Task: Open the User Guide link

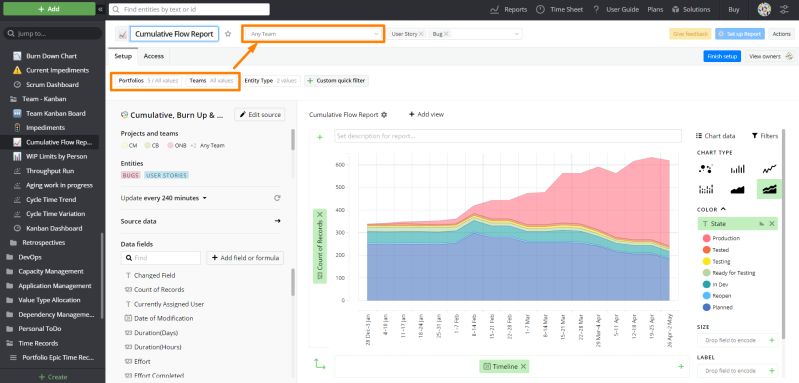Action: (x=616, y=9)
